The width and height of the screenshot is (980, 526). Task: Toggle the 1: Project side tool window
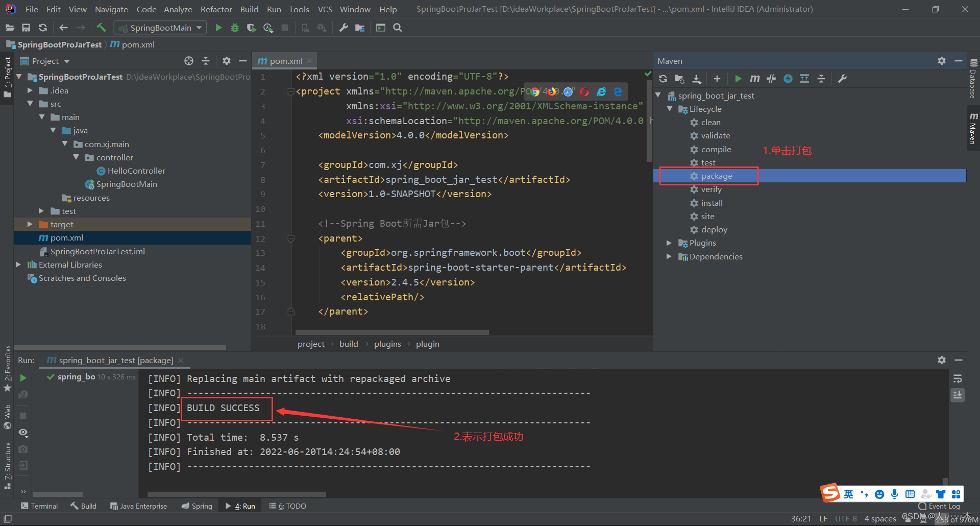[7, 78]
